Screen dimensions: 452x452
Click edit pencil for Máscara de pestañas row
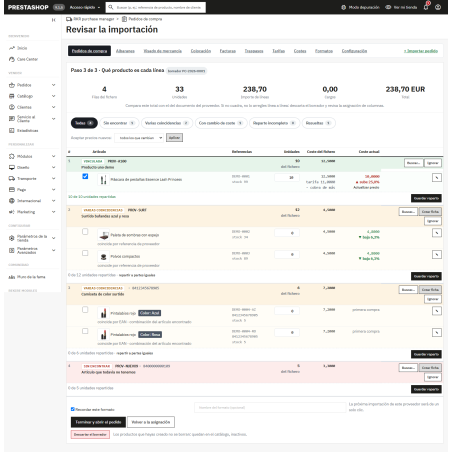(x=437, y=178)
